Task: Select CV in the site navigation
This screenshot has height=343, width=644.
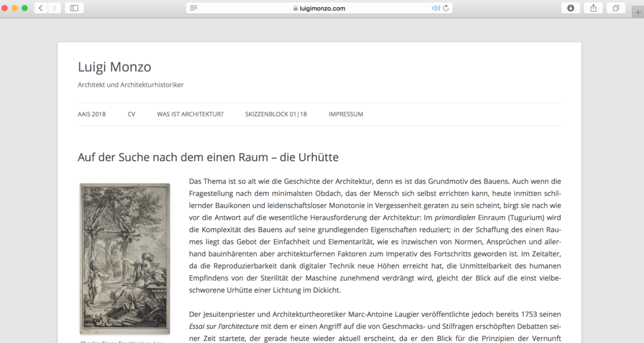Action: pos(131,114)
